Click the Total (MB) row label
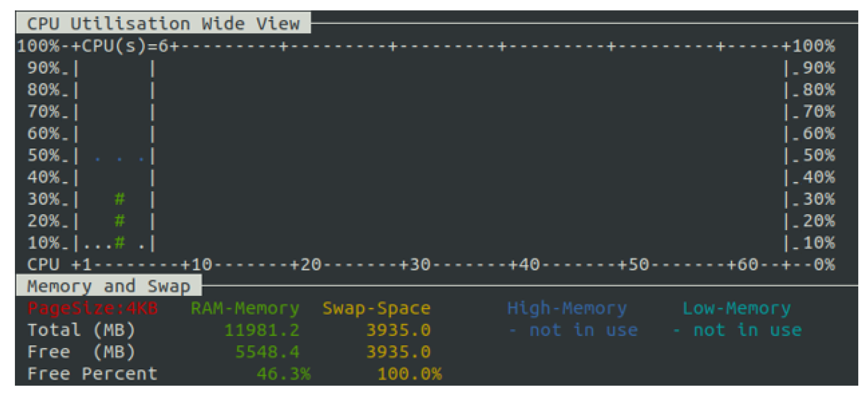 pyautogui.click(x=81, y=330)
